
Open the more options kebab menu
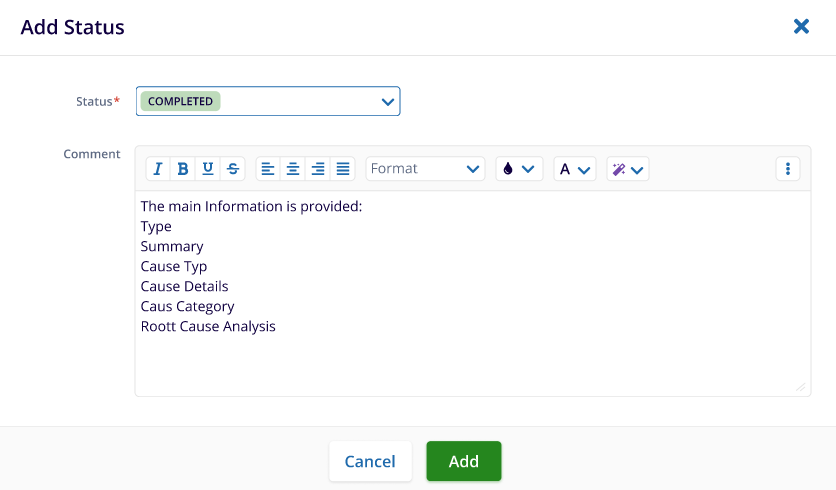tap(788, 169)
